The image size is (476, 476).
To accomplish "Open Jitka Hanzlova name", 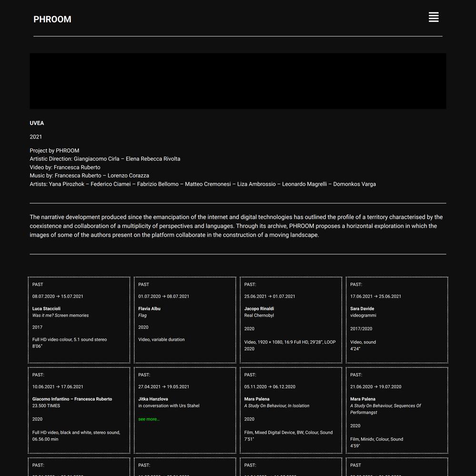I will [x=153, y=399].
